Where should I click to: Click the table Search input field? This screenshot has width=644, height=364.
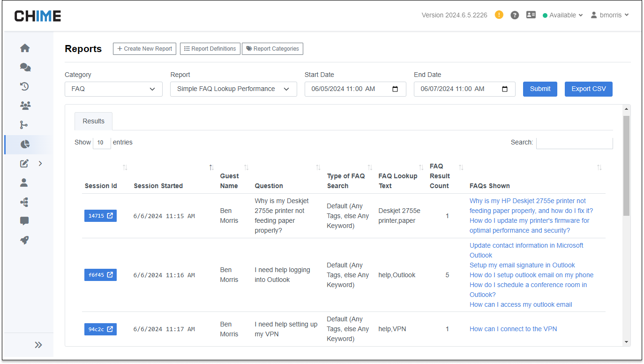tap(574, 143)
